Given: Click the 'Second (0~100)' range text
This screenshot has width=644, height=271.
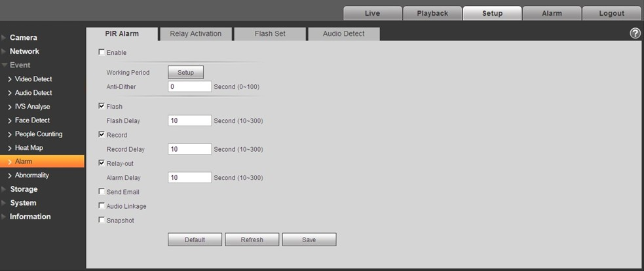Looking at the screenshot, I should (237, 87).
